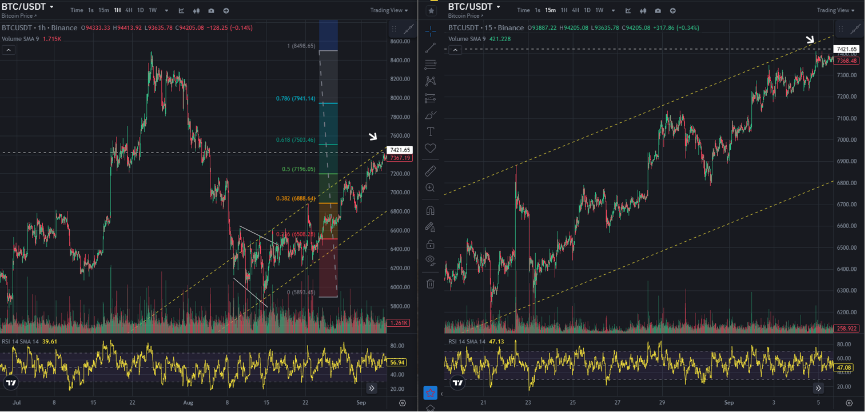Open right chart time axis settings gear
868x412 pixels.
[849, 403]
